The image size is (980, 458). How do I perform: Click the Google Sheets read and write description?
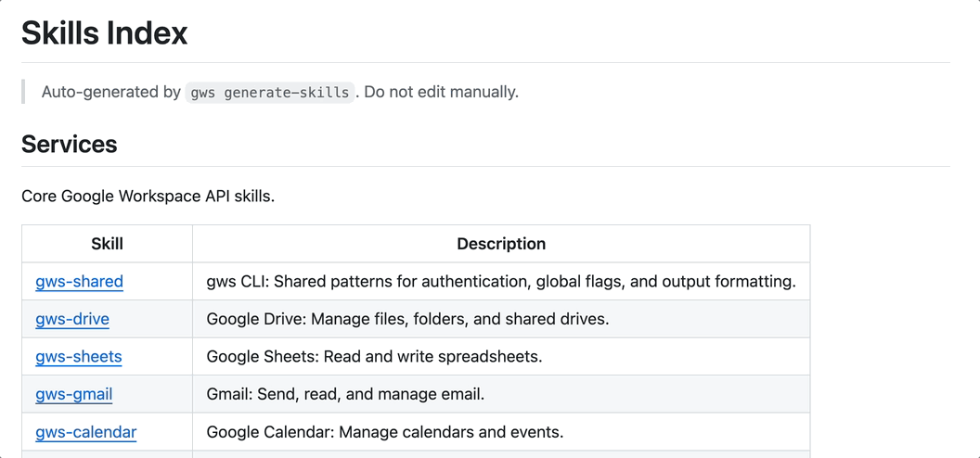[x=374, y=356]
